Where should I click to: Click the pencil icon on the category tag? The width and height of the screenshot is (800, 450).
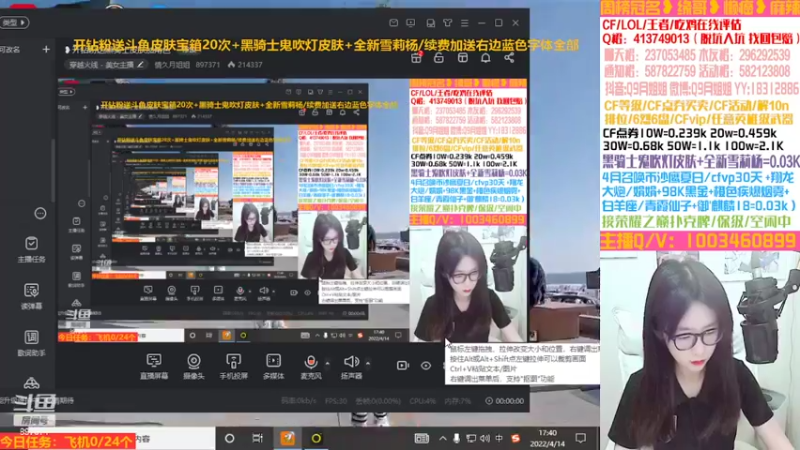pyautogui.click(x=140, y=65)
